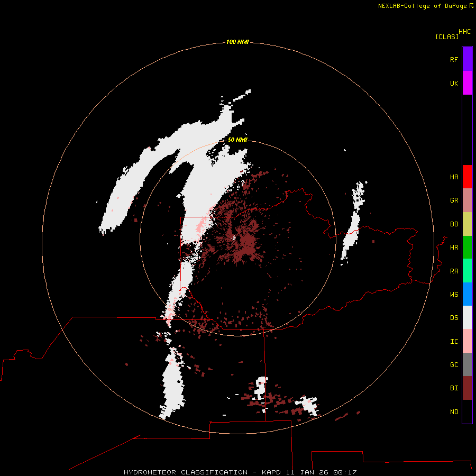Image resolution: width=476 pixels, height=476 pixels.
Task: Click the BD yellow legend swatch
Action: point(467,224)
